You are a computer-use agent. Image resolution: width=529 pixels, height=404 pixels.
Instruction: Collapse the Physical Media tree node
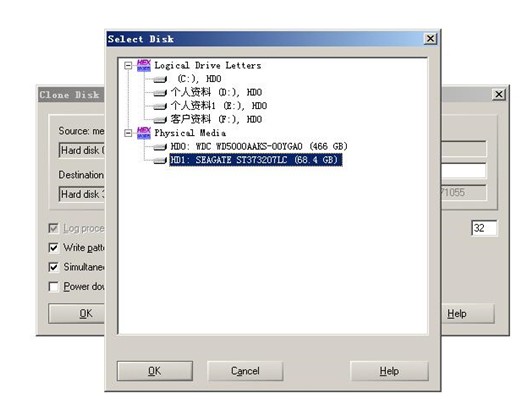(128, 133)
